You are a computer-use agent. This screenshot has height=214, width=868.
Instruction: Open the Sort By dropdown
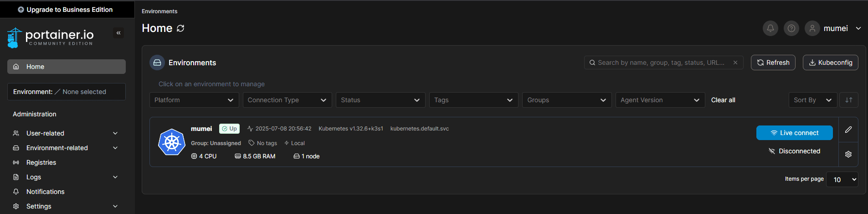coord(813,100)
